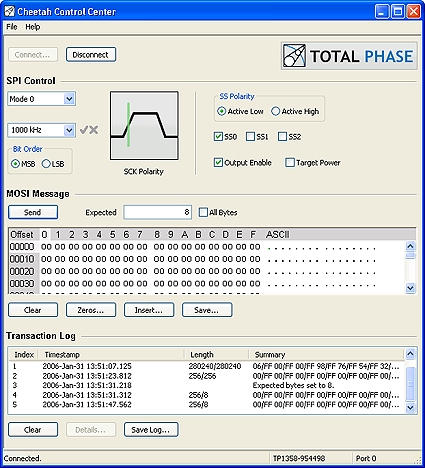
Task: Click the Disconnect button
Action: [x=91, y=55]
